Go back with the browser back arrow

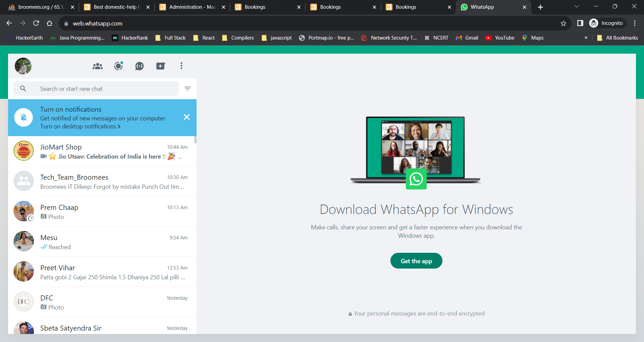[9, 23]
